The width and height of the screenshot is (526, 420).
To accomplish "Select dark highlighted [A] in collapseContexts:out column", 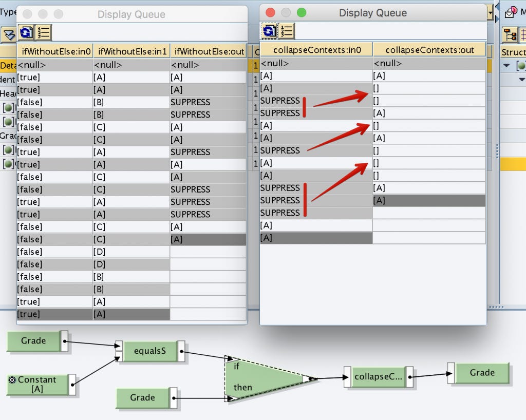I will 429,200.
